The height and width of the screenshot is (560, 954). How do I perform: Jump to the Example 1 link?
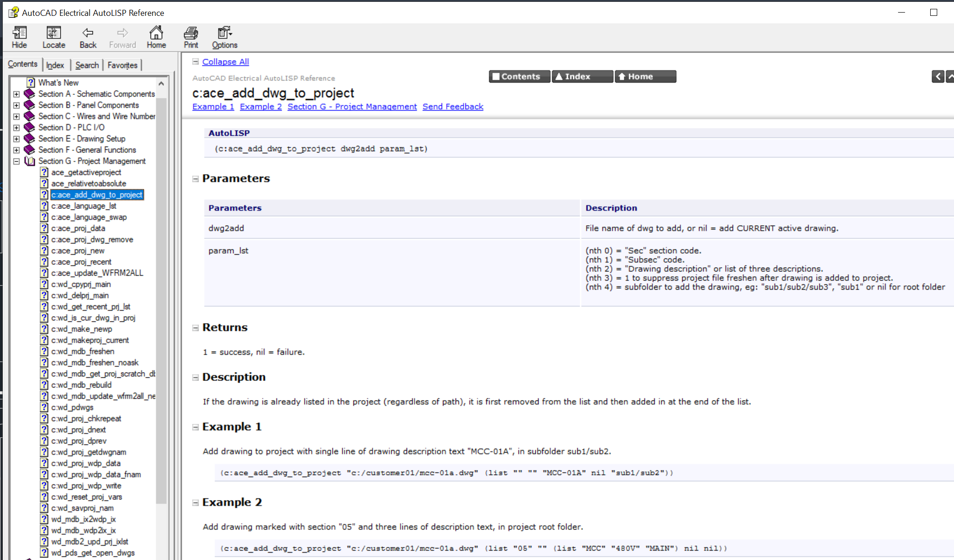coord(213,106)
